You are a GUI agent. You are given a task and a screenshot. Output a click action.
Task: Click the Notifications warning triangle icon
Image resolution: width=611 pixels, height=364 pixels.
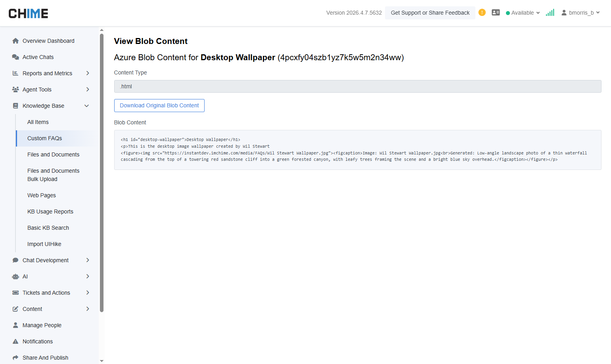15,341
